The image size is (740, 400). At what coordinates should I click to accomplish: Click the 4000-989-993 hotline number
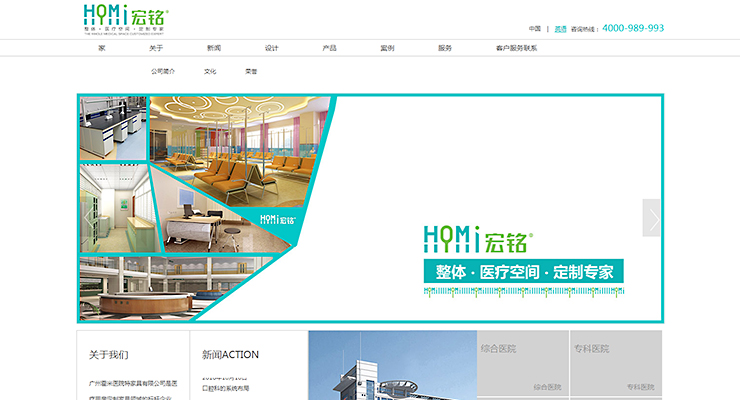click(x=633, y=28)
